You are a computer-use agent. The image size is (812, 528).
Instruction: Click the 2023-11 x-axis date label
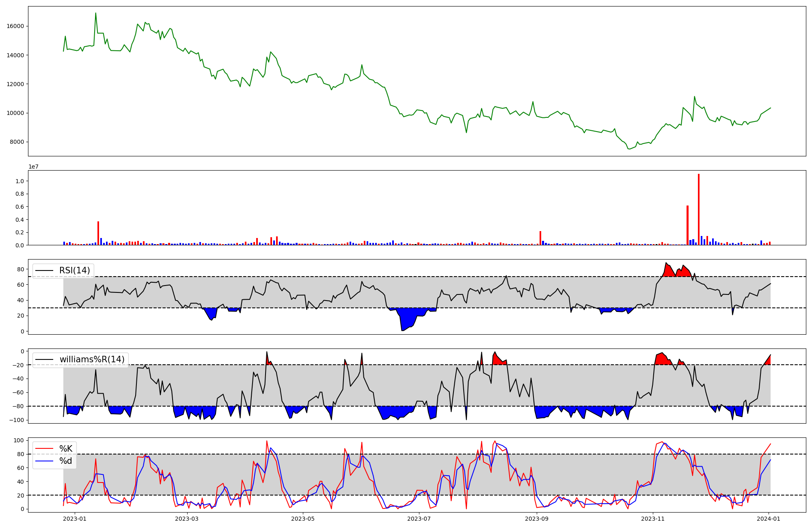(653, 519)
